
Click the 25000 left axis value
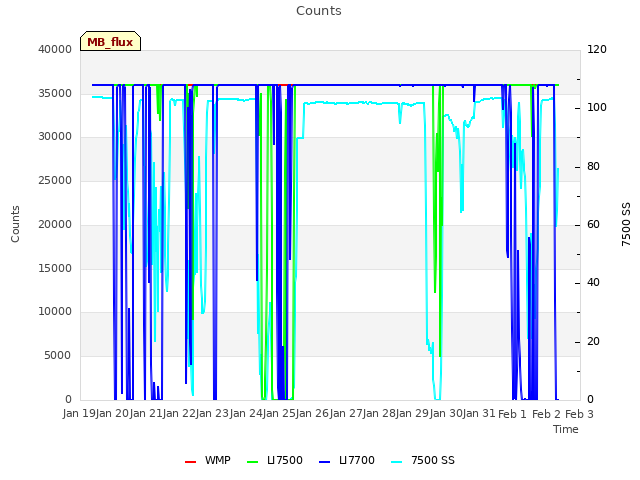(x=55, y=180)
